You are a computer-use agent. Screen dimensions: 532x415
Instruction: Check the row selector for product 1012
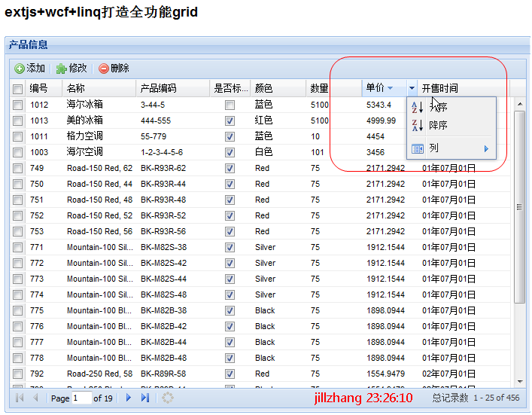[x=17, y=105]
